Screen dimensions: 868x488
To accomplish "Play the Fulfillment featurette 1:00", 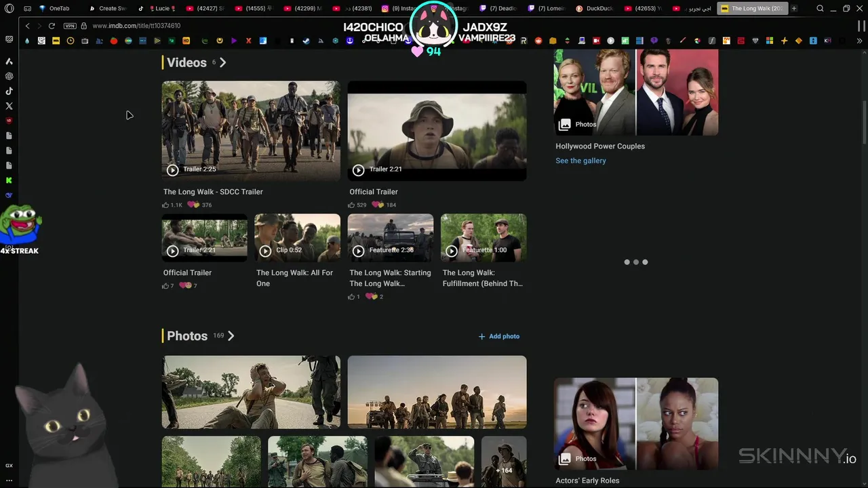I will [484, 238].
